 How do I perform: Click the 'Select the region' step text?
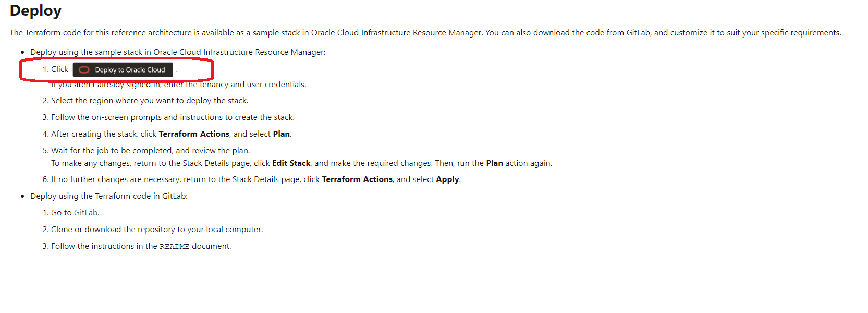pos(150,101)
